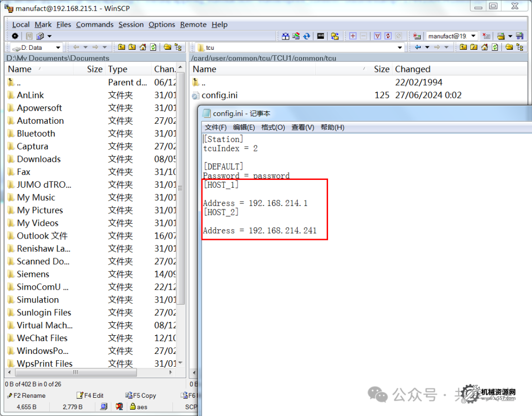This screenshot has width=532, height=416.
Task: Sort remote files by Changed column
Action: (412, 69)
